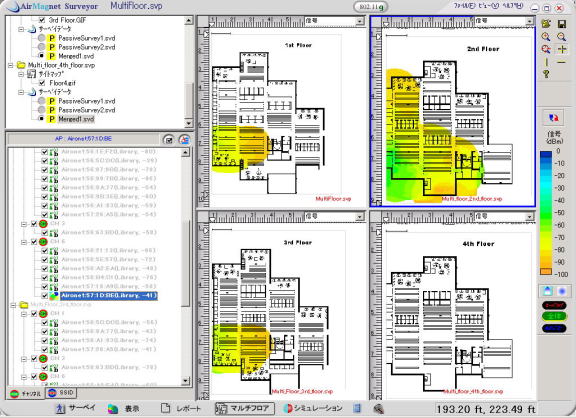This screenshot has height=418, width=576.
Task: Click the blue notebook icon in bottom toolbar
Action: 357,408
